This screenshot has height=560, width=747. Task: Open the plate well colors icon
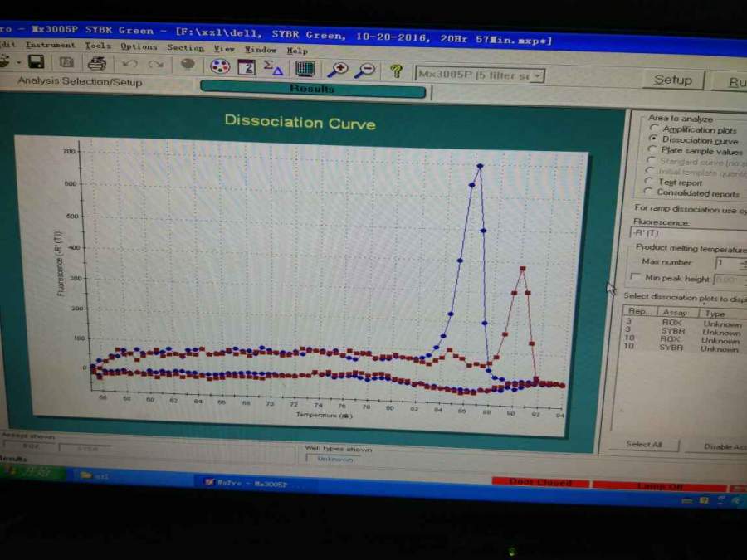coord(220,66)
